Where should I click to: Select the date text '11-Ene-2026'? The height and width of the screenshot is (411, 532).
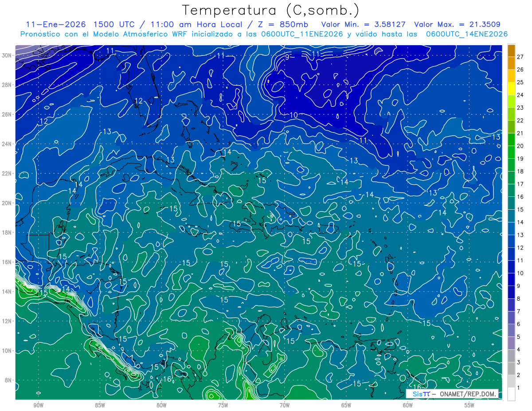[x=55, y=24]
